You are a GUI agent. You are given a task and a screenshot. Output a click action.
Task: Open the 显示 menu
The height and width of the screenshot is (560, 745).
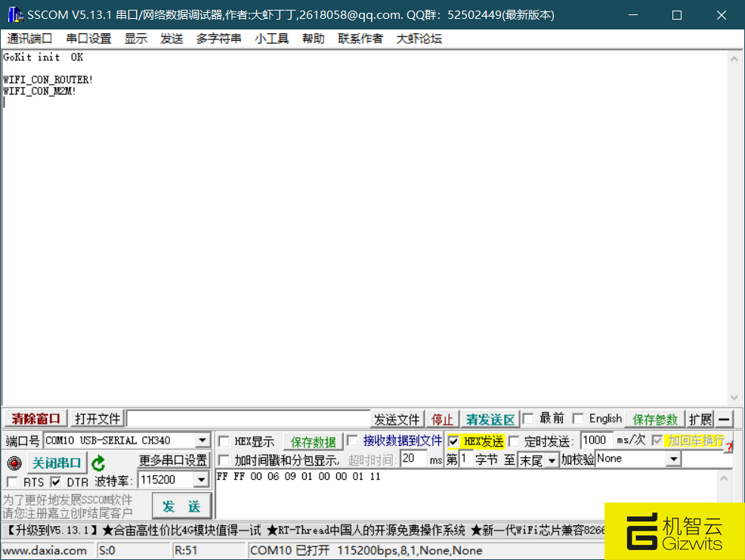coord(135,39)
